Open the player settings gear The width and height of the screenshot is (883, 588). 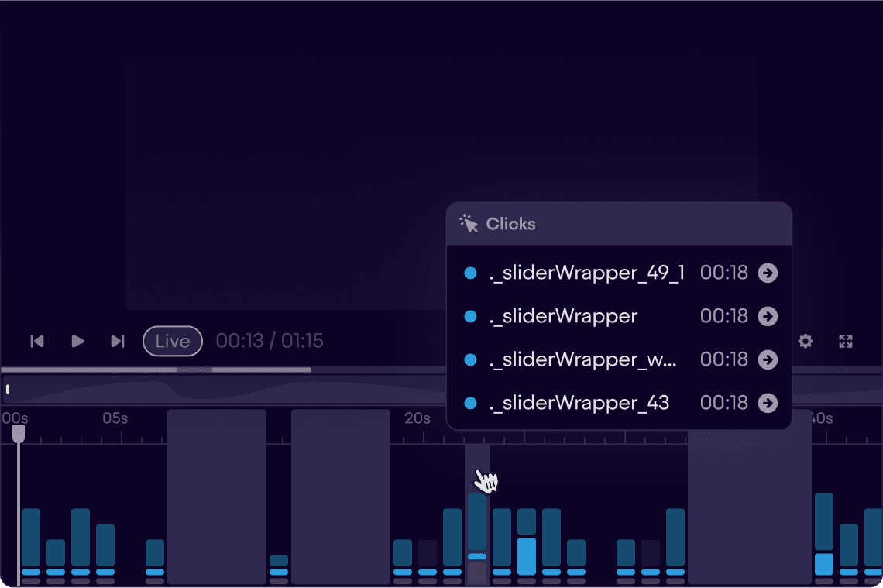pyautogui.click(x=806, y=341)
